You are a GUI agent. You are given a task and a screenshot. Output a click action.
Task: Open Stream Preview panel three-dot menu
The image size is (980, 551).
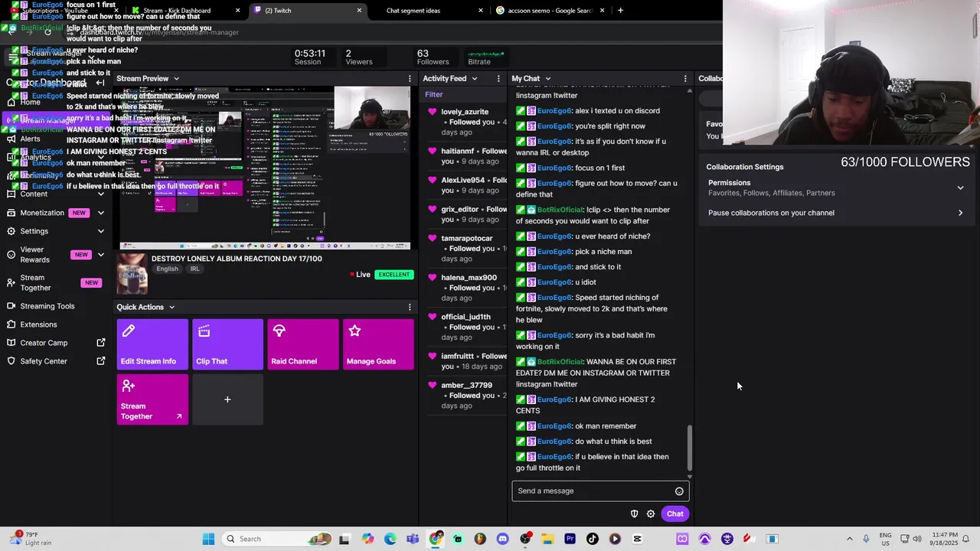(x=410, y=79)
